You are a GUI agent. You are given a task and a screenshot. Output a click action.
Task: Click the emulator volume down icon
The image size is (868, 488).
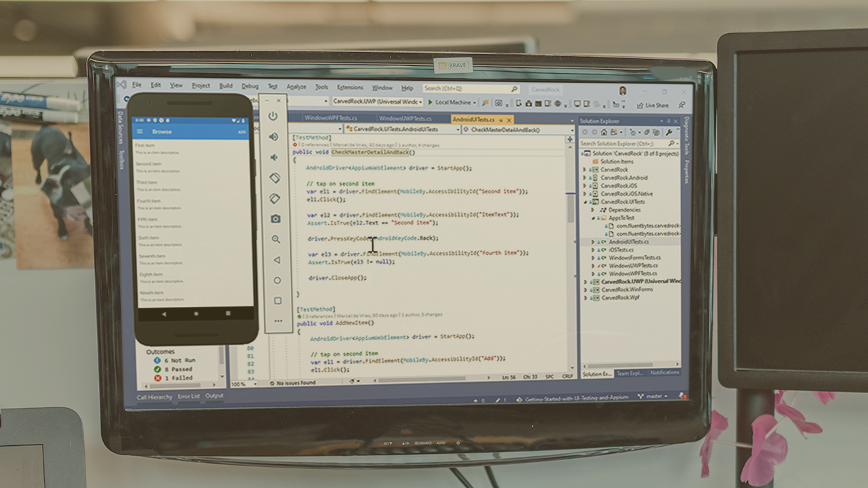(x=274, y=157)
